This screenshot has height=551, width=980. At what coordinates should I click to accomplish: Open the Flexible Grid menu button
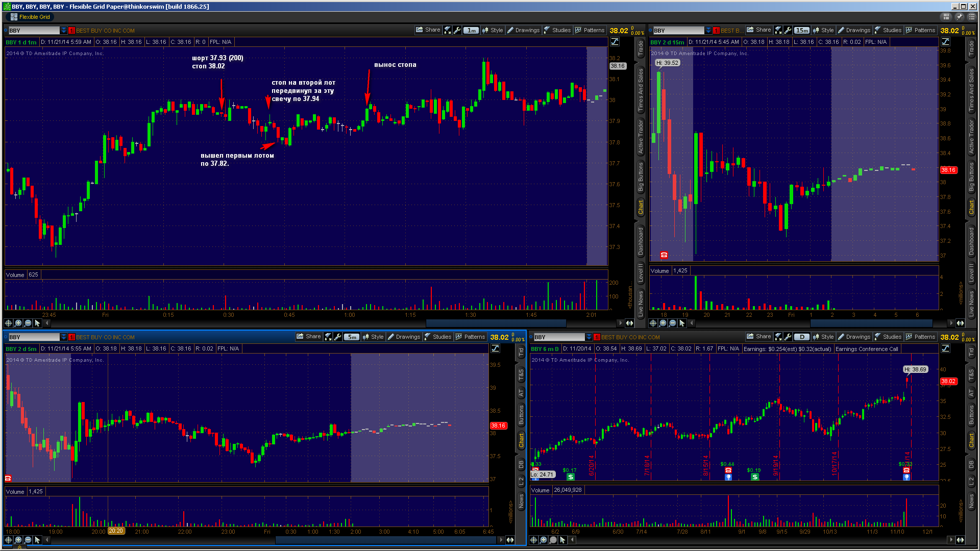coord(30,17)
